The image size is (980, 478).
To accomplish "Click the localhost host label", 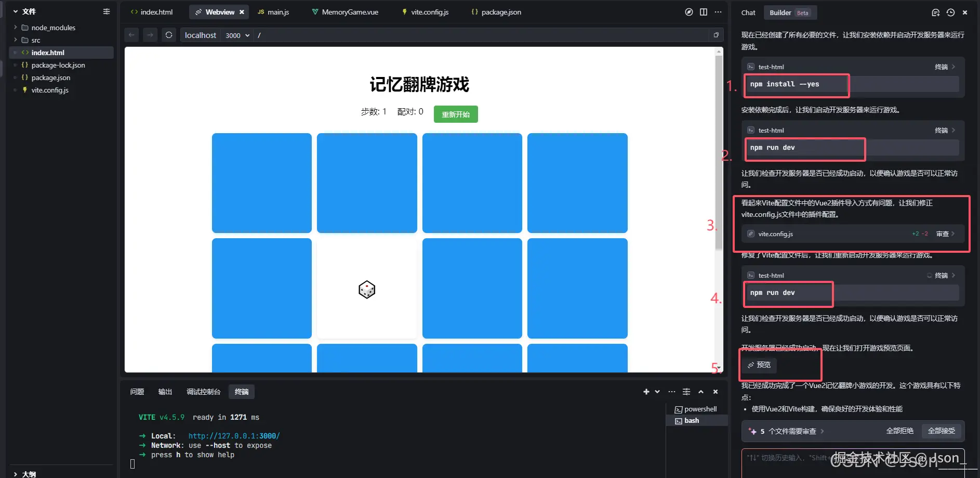I will (x=201, y=35).
